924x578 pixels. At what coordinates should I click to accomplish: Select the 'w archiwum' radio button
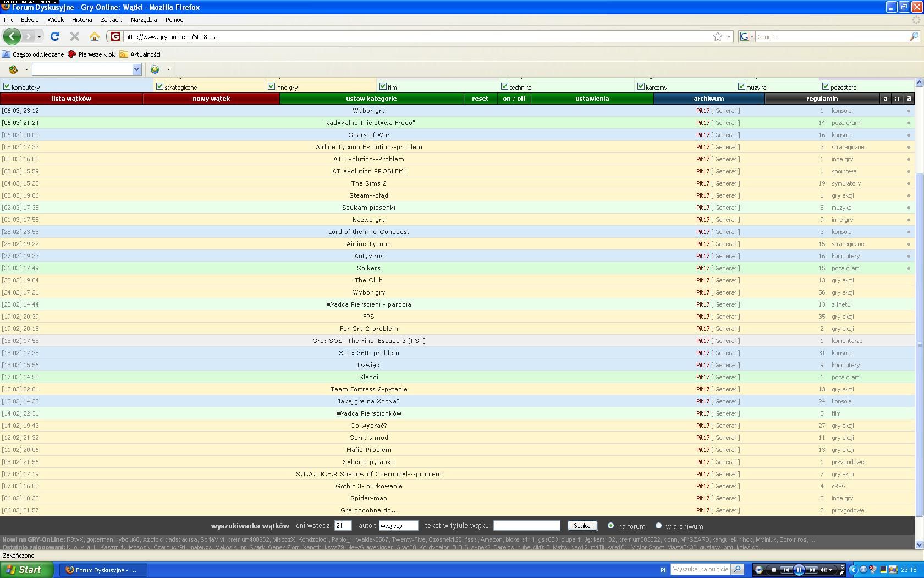pyautogui.click(x=658, y=526)
